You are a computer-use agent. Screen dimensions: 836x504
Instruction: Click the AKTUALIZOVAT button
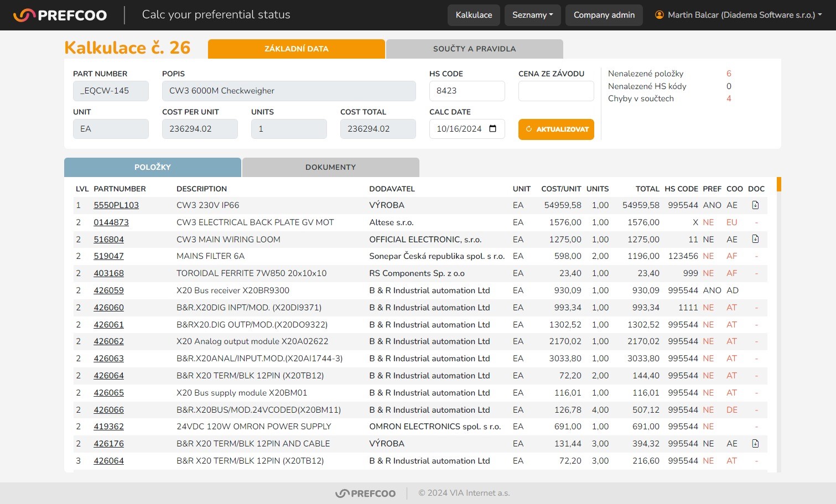pyautogui.click(x=556, y=129)
